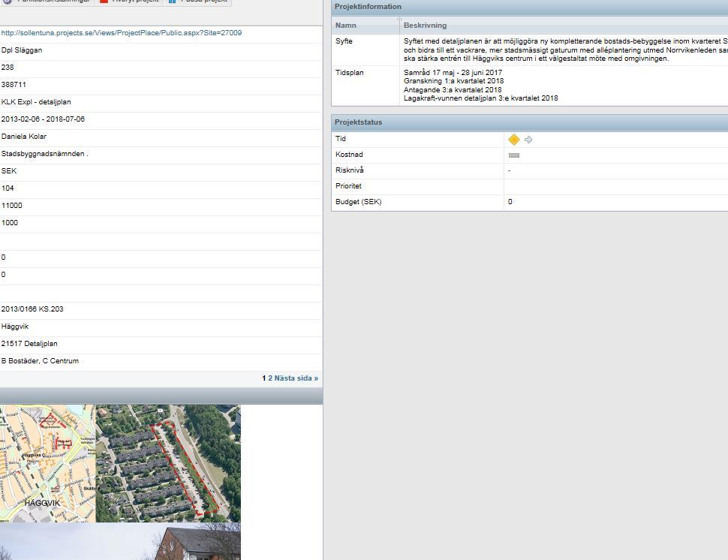Select the value '11000'
This screenshot has height=560, width=728.
click(x=11, y=205)
